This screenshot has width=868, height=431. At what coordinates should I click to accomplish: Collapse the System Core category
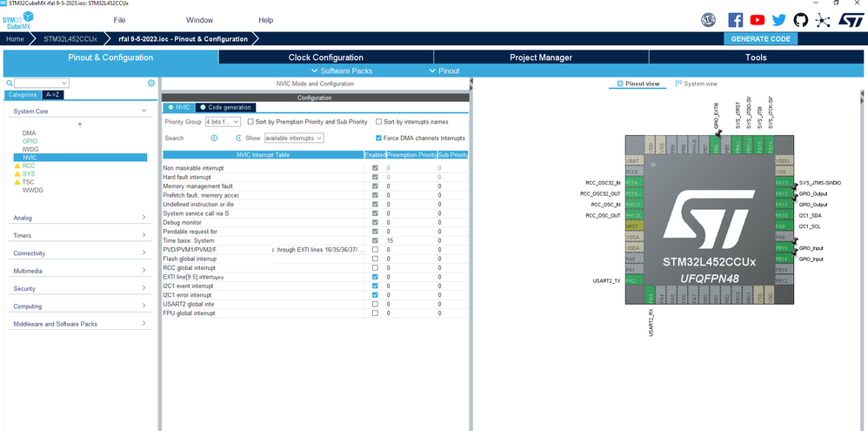point(144,111)
